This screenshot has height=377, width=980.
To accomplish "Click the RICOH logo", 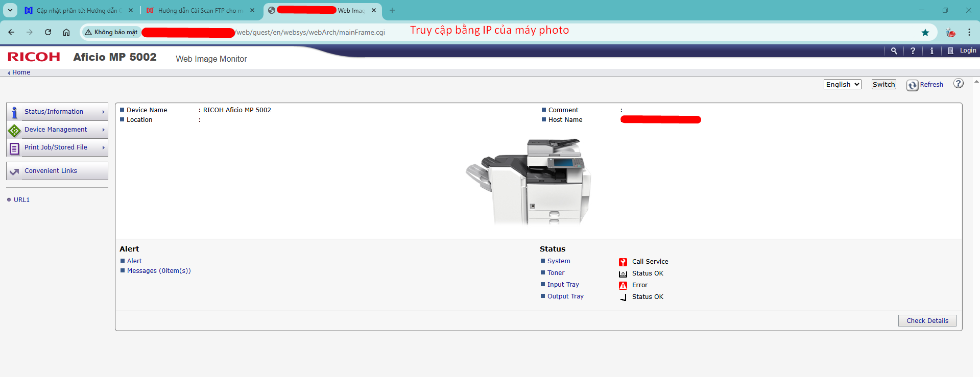I will coord(34,57).
